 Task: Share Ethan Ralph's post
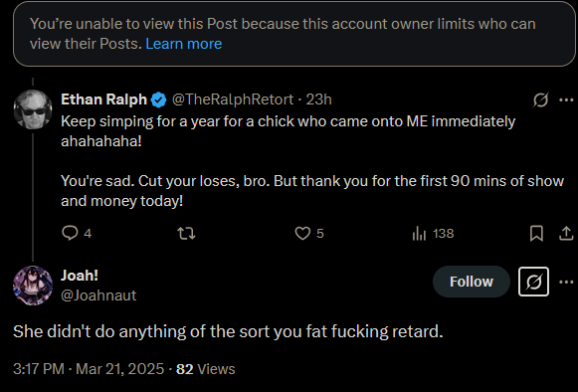566,234
